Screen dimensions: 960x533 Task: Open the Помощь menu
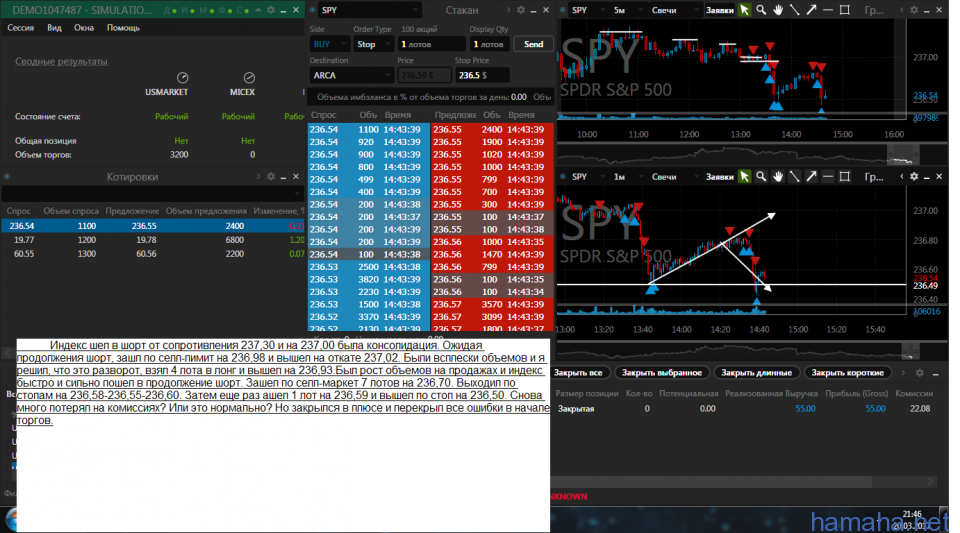123,28
